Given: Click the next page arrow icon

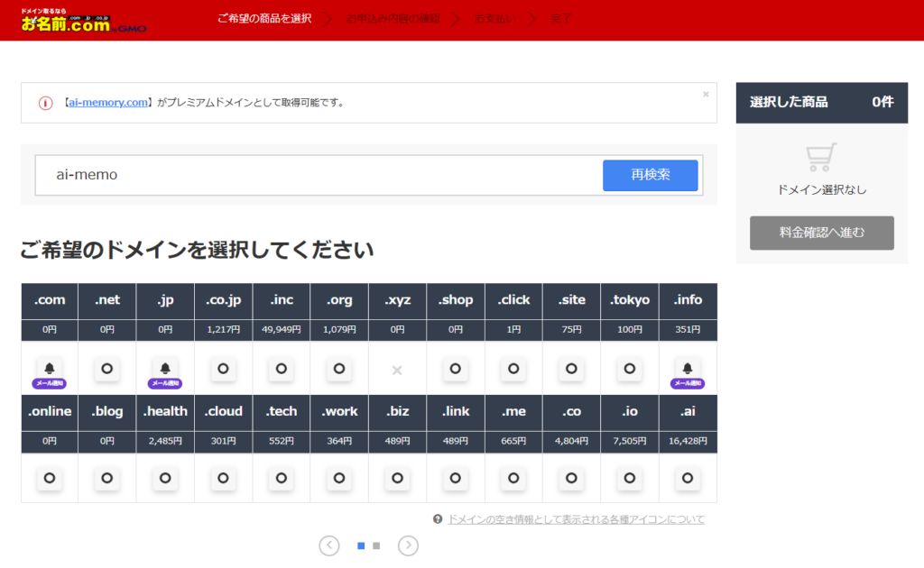Looking at the screenshot, I should 408,545.
